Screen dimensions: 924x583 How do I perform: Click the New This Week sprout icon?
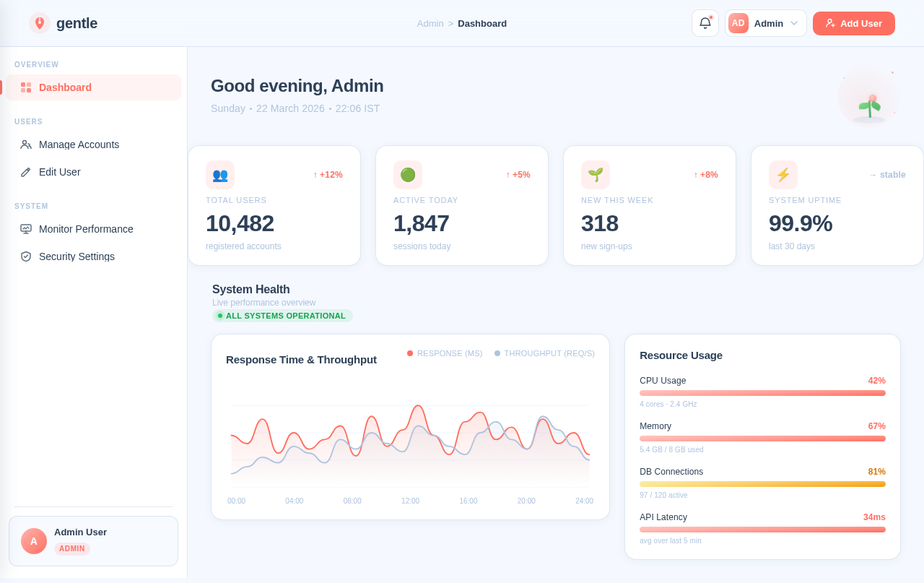[x=596, y=175]
